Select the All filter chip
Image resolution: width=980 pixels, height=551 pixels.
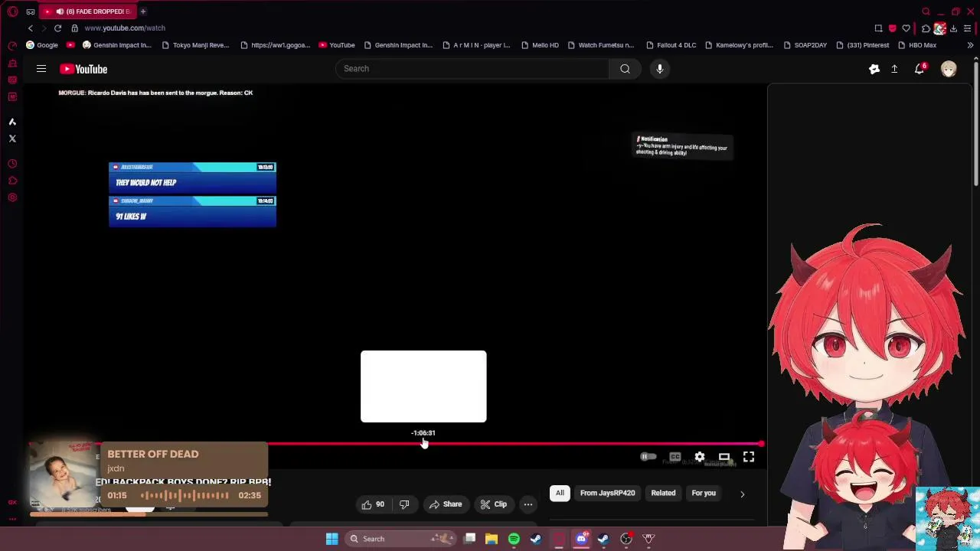(560, 494)
